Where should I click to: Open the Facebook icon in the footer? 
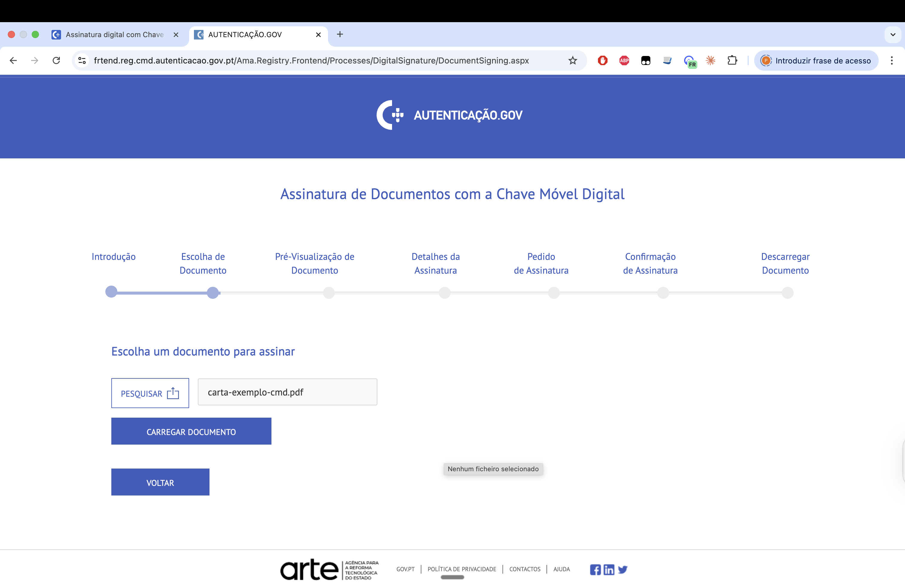click(596, 569)
